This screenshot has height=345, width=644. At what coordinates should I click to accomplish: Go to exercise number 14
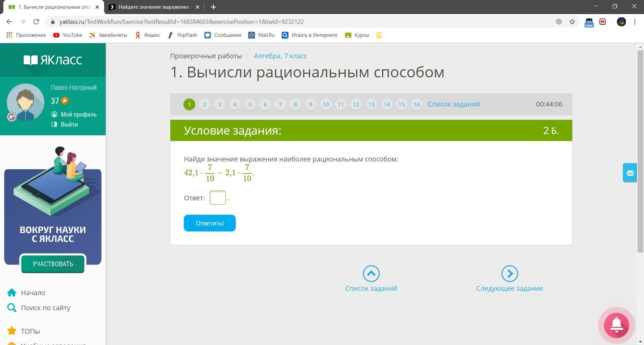click(x=386, y=104)
